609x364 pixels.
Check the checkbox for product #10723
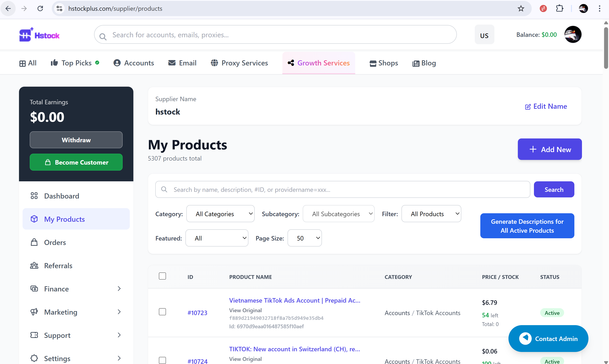tap(162, 312)
